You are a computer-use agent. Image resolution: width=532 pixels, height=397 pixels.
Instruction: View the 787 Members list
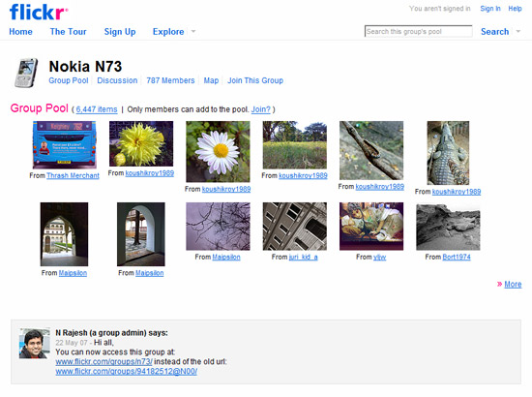click(170, 80)
